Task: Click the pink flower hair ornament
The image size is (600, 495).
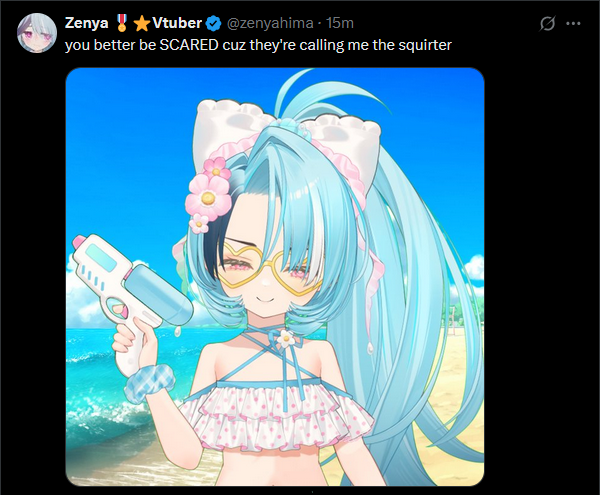Action: [x=209, y=194]
